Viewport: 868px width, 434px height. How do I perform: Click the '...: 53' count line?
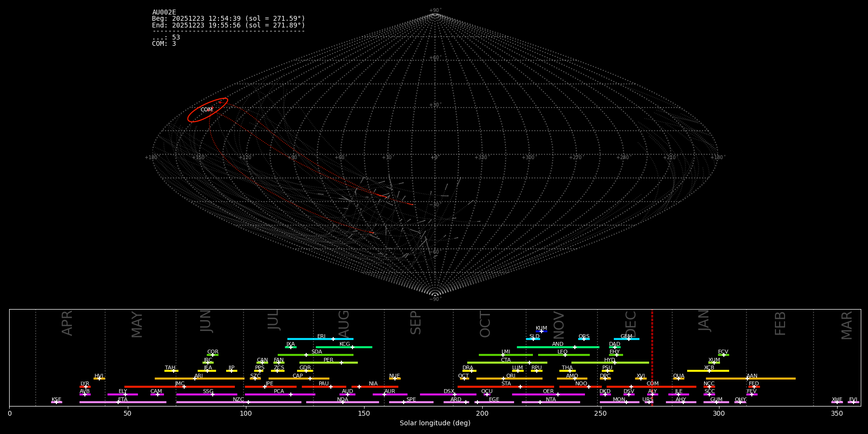pos(166,37)
